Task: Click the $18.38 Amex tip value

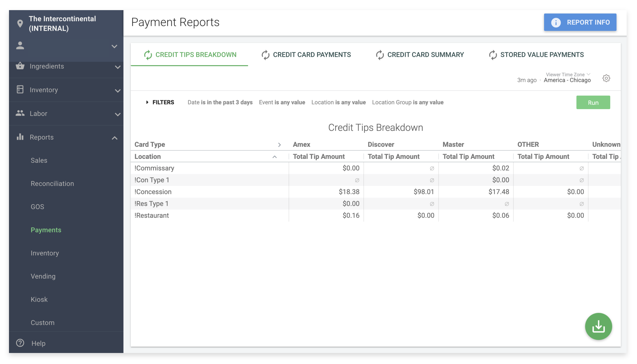Action: click(349, 192)
